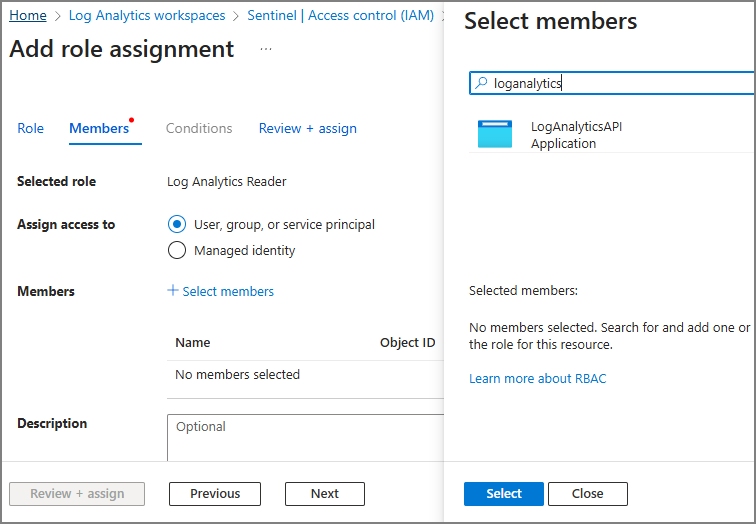
Task: Click the Select members link
Action: pos(228,291)
